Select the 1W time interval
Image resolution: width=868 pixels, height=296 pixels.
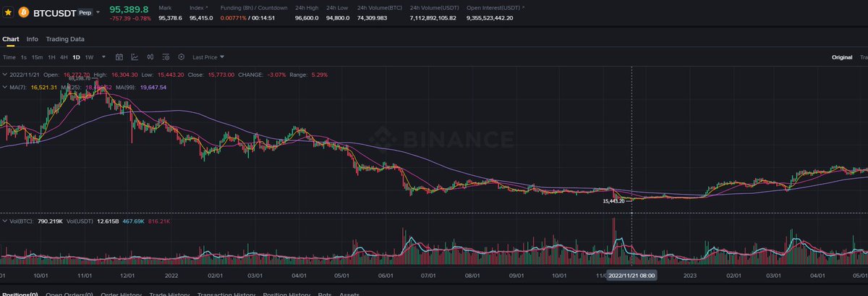pyautogui.click(x=89, y=56)
